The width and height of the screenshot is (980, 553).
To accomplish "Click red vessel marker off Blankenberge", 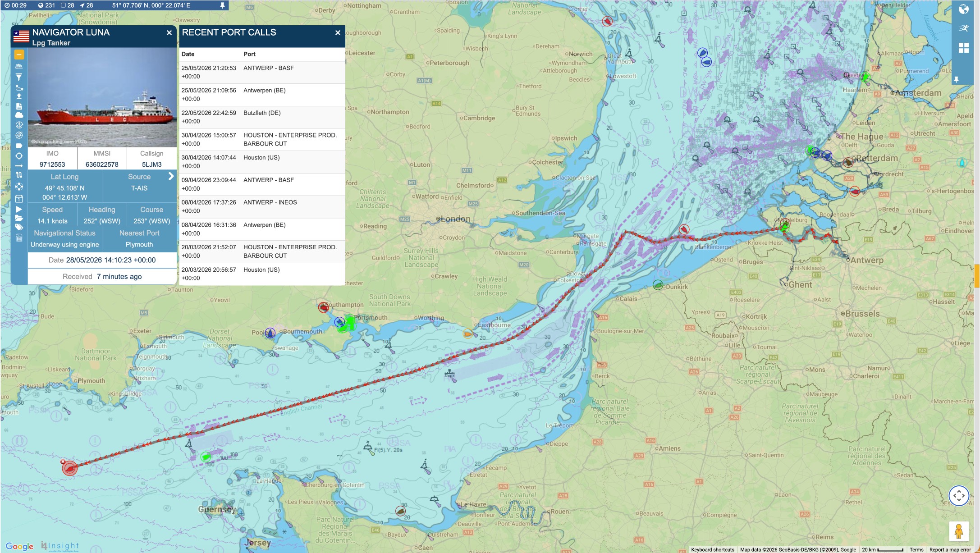I will pyautogui.click(x=684, y=229).
